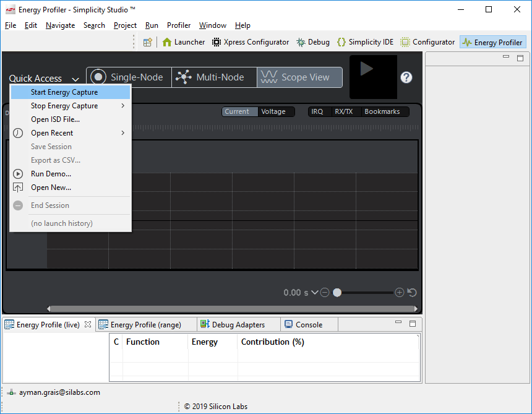Click the zoom out minus icon
The image size is (532, 414).
pyautogui.click(x=325, y=292)
